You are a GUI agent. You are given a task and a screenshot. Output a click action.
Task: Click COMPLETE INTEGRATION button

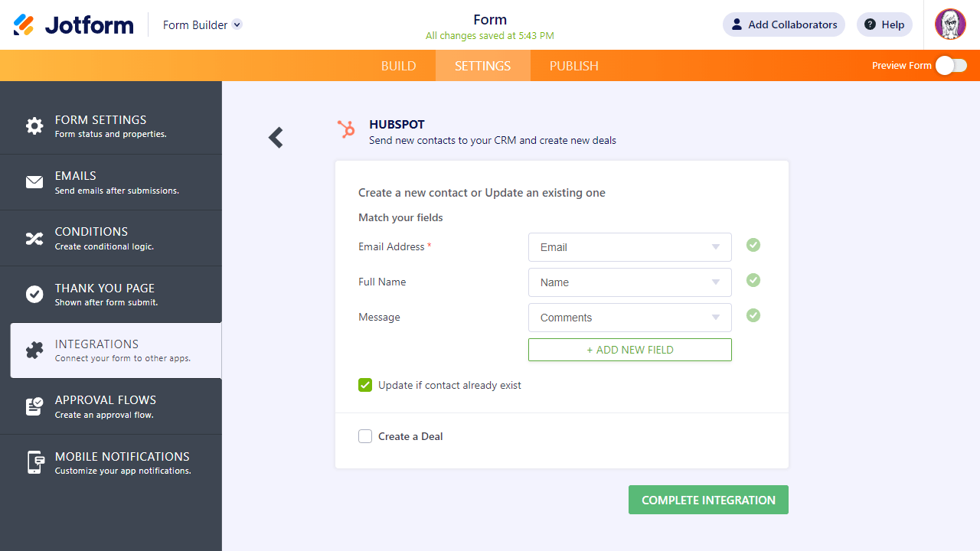[x=707, y=499]
